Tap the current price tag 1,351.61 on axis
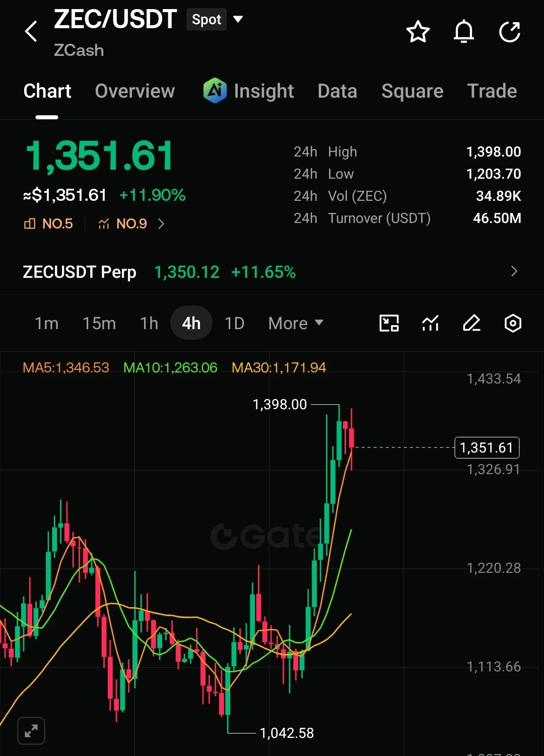 point(487,447)
